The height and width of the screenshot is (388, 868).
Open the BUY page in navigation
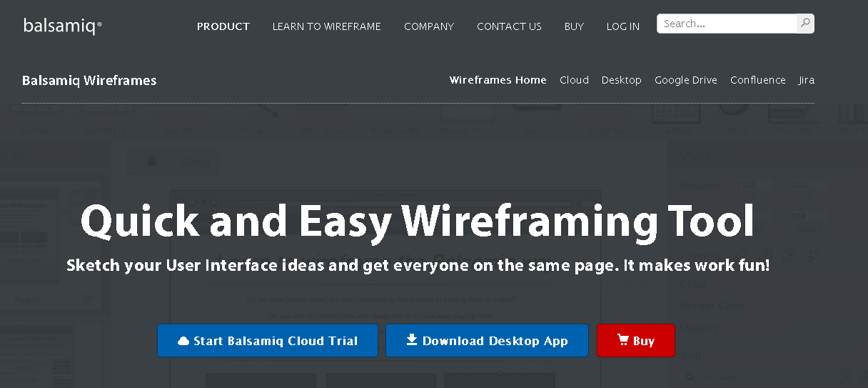click(x=574, y=26)
